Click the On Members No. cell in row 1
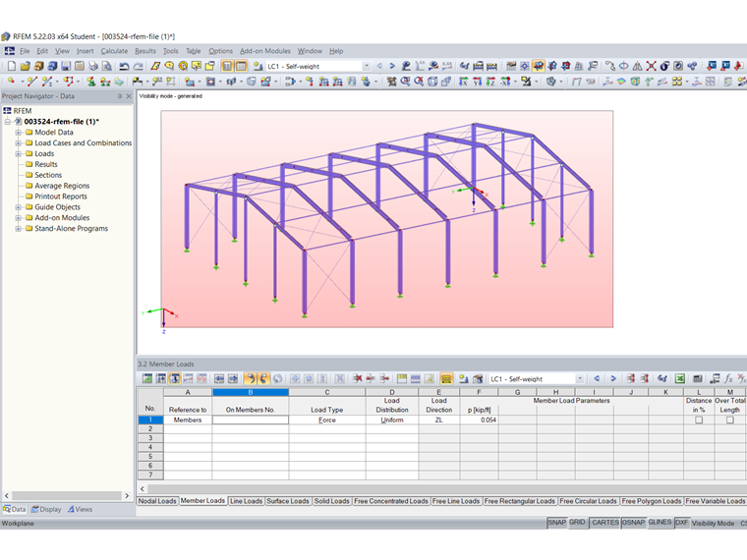 tap(250, 420)
